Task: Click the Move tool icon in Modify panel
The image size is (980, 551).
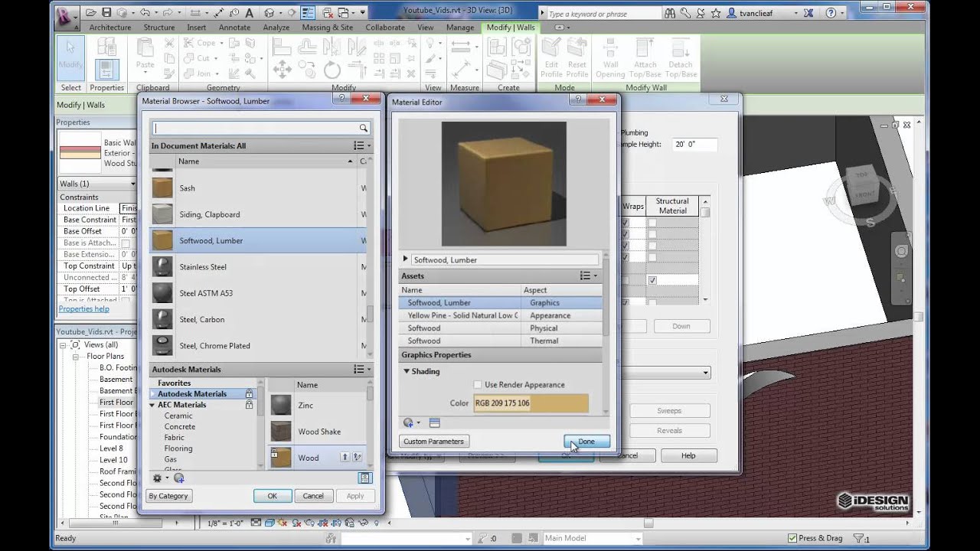Action: tap(282, 70)
